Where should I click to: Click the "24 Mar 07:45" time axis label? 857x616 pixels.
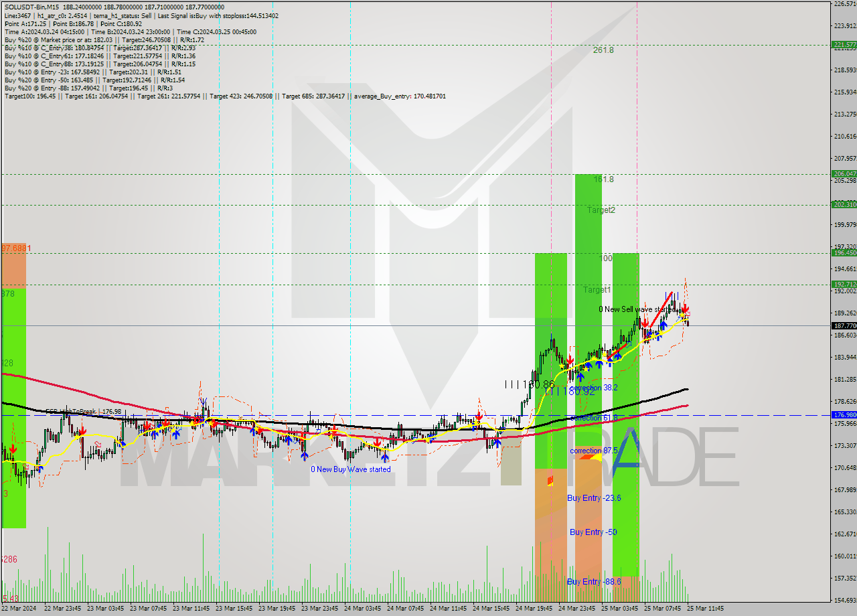point(406,609)
